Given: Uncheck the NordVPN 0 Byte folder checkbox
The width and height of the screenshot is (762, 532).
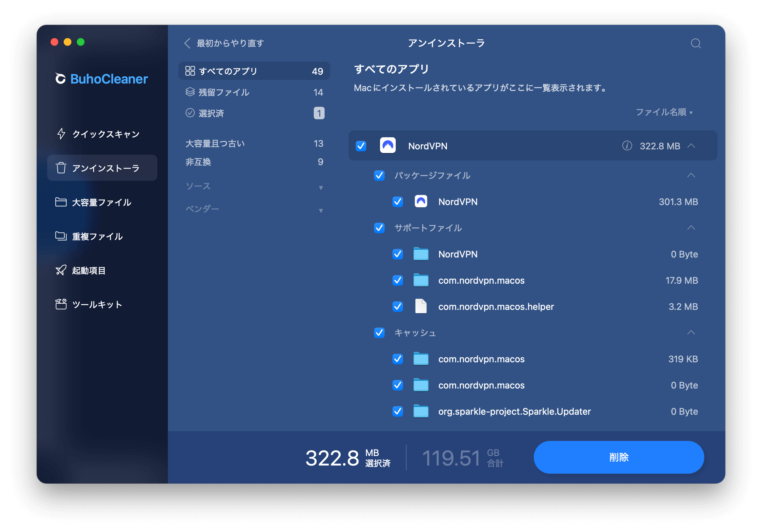Looking at the screenshot, I should [x=398, y=254].
